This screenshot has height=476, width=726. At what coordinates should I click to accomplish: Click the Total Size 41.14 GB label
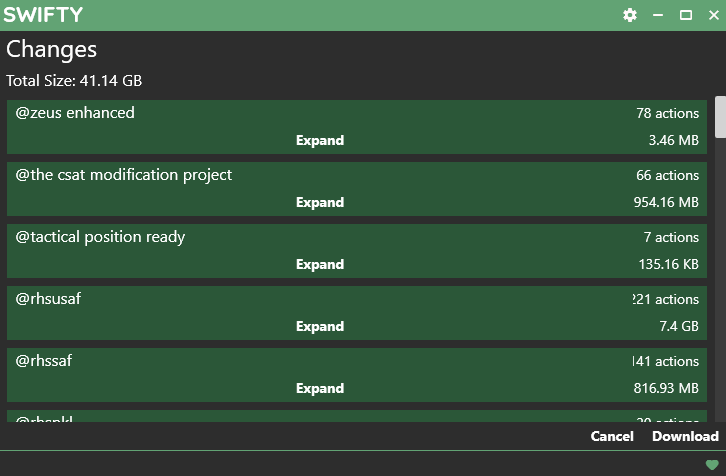click(81, 81)
